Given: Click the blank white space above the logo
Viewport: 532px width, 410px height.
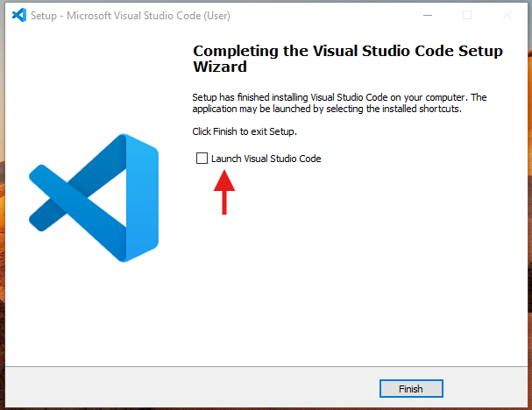Looking at the screenshot, I should (94, 81).
